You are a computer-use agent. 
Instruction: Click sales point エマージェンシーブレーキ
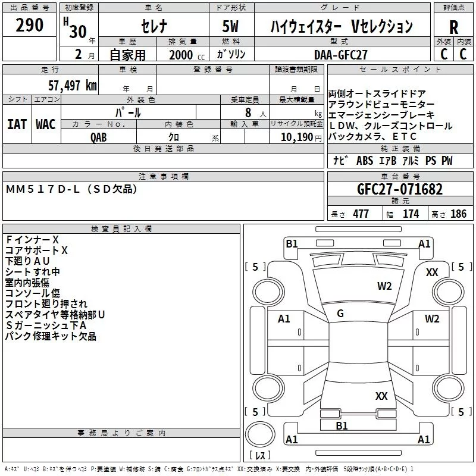pyautogui.click(x=381, y=115)
